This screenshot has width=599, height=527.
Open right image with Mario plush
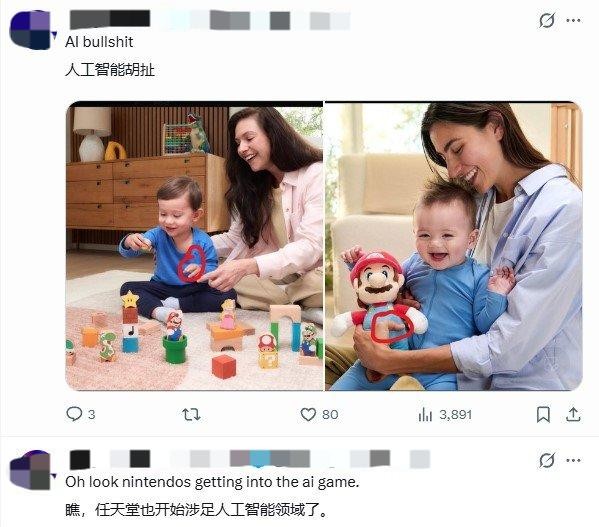(454, 246)
